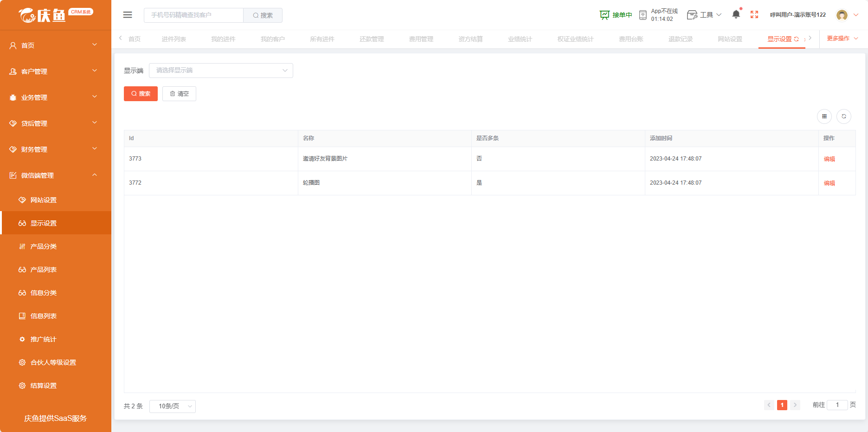Switch to the 我的客户 tab

click(273, 39)
